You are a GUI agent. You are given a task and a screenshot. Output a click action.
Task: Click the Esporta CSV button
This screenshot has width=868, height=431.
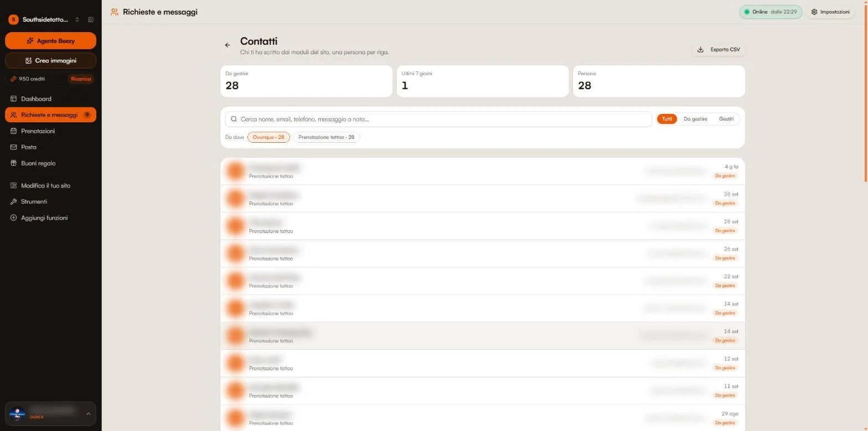click(719, 50)
